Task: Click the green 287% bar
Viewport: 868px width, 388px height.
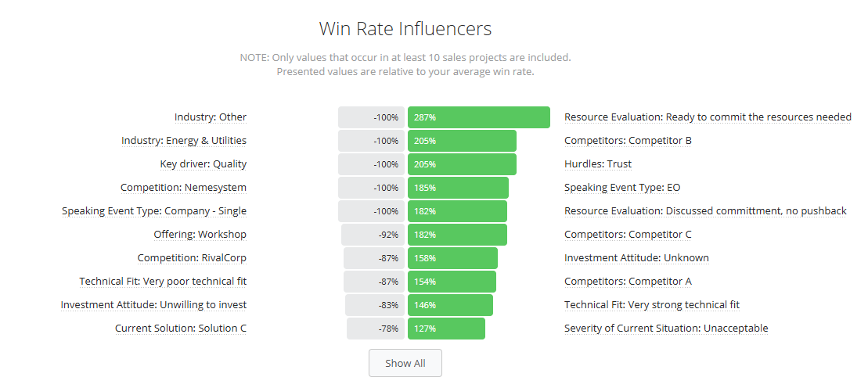Action: (x=479, y=117)
